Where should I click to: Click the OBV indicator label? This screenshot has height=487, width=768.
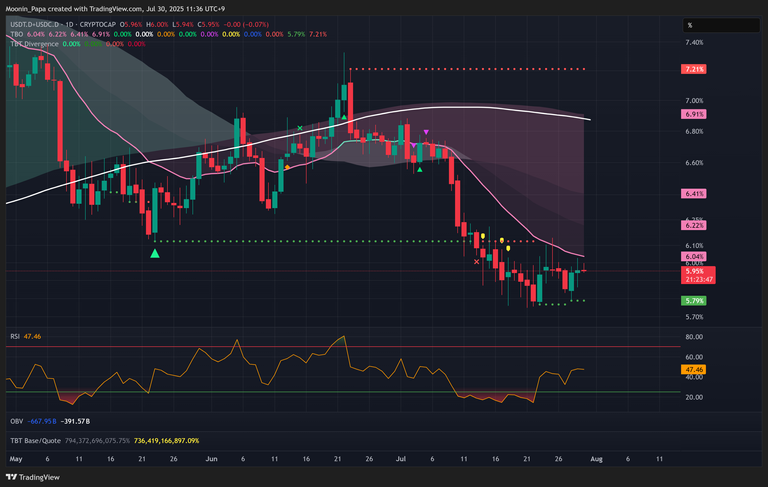pos(17,421)
